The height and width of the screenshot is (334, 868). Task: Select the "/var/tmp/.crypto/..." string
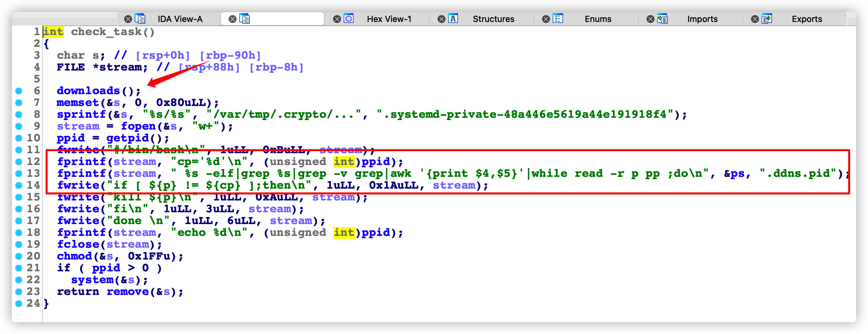[x=284, y=115]
